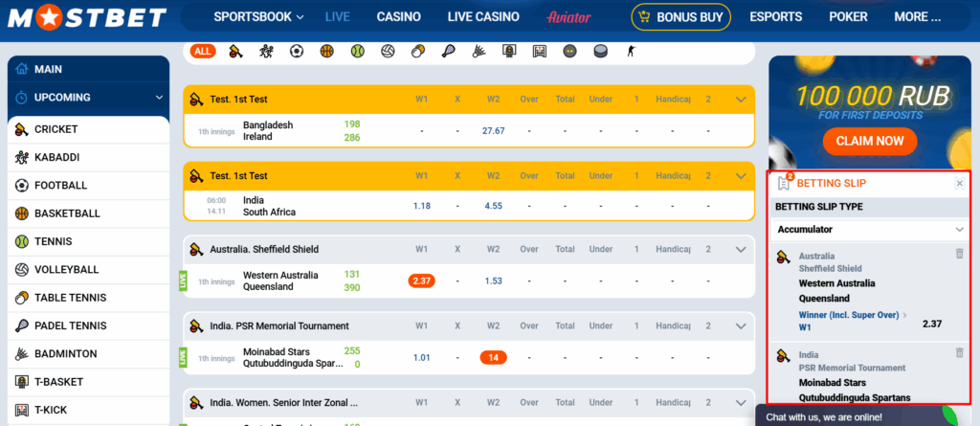Select the 1.18 W1 odds for India
The height and width of the screenshot is (426, 980).
[x=422, y=206]
